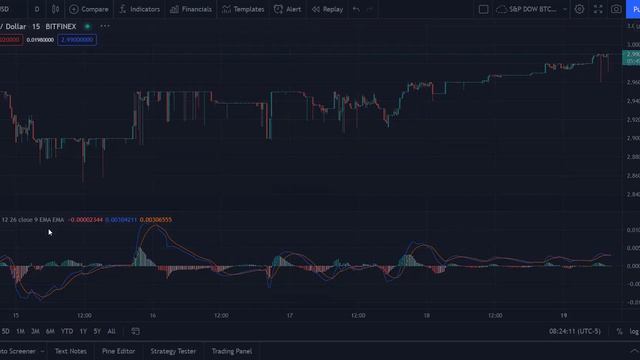Enter fullscreen mode

click(598, 9)
